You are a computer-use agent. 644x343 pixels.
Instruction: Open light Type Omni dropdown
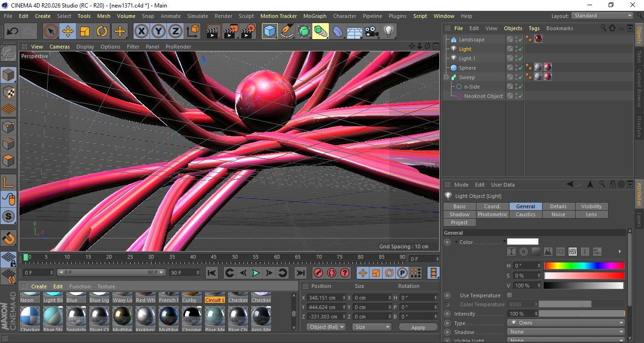point(566,323)
